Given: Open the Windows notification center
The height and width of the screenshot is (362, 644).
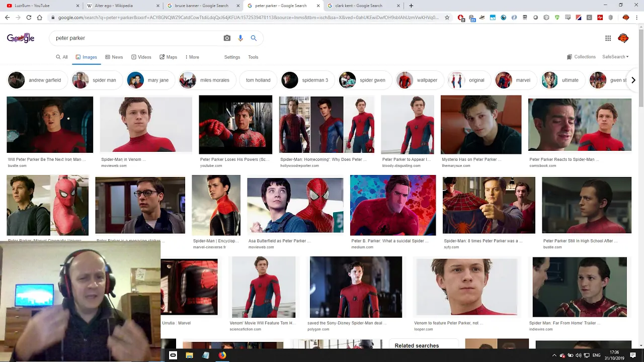Looking at the screenshot, I should tap(633, 355).
